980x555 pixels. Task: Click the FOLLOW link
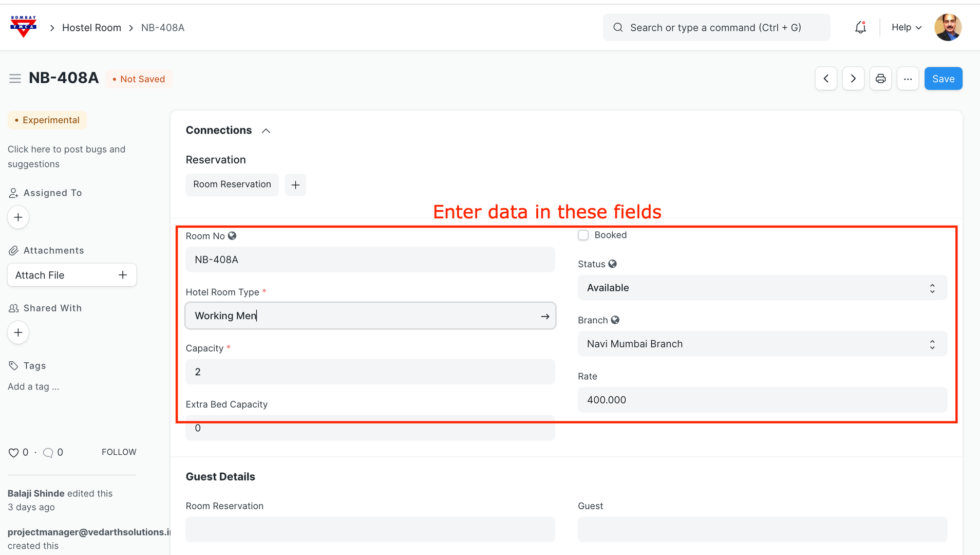[119, 452]
